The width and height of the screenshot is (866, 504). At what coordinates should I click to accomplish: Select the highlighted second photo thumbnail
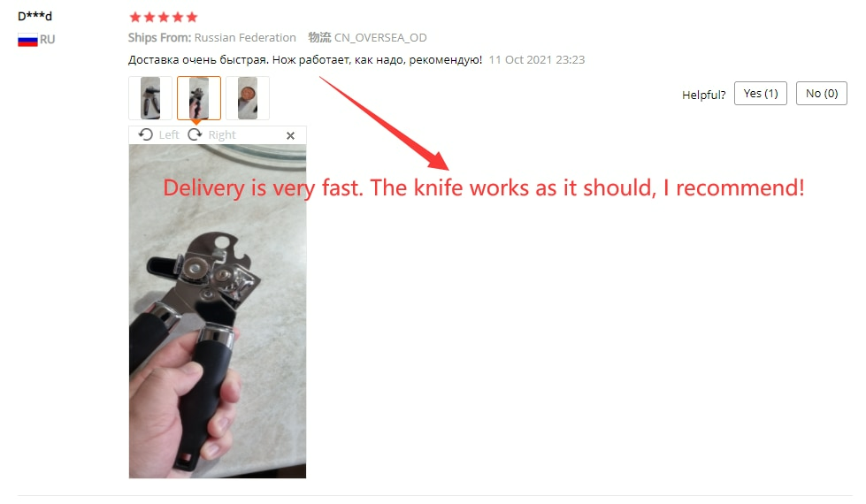coord(199,98)
